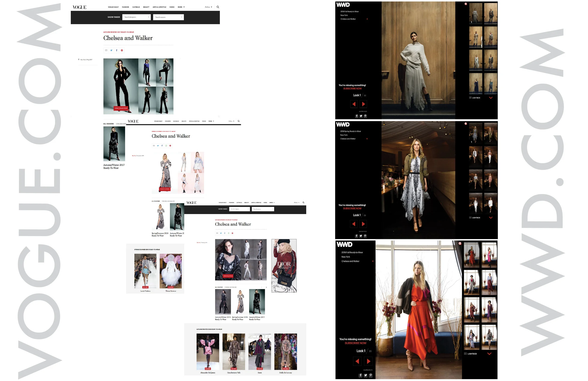Open the Giambattista Valli featured show thumbnail
Image resolution: width=588 pixels, height=381 pixels.
click(x=234, y=352)
